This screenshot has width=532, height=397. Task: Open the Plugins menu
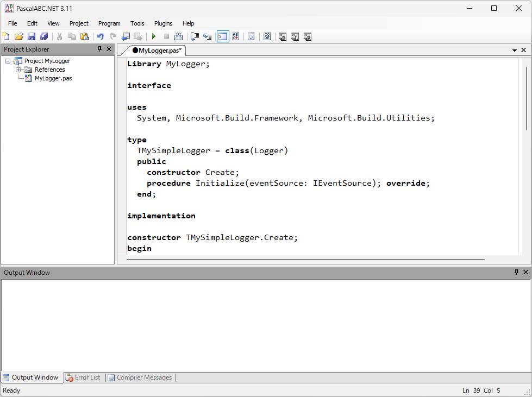tap(163, 23)
